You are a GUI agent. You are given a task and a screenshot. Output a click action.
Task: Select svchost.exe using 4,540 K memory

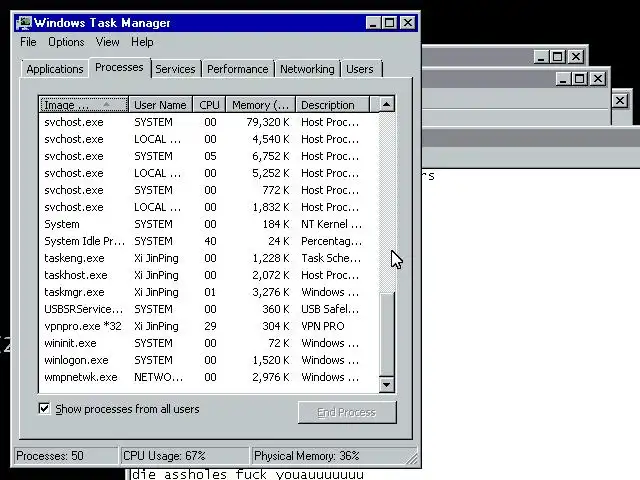pos(209,139)
